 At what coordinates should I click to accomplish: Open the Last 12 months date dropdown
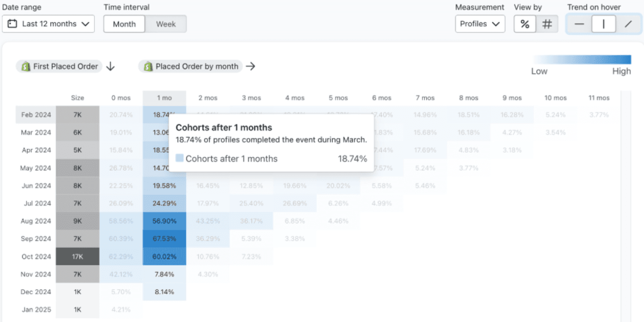(49, 24)
